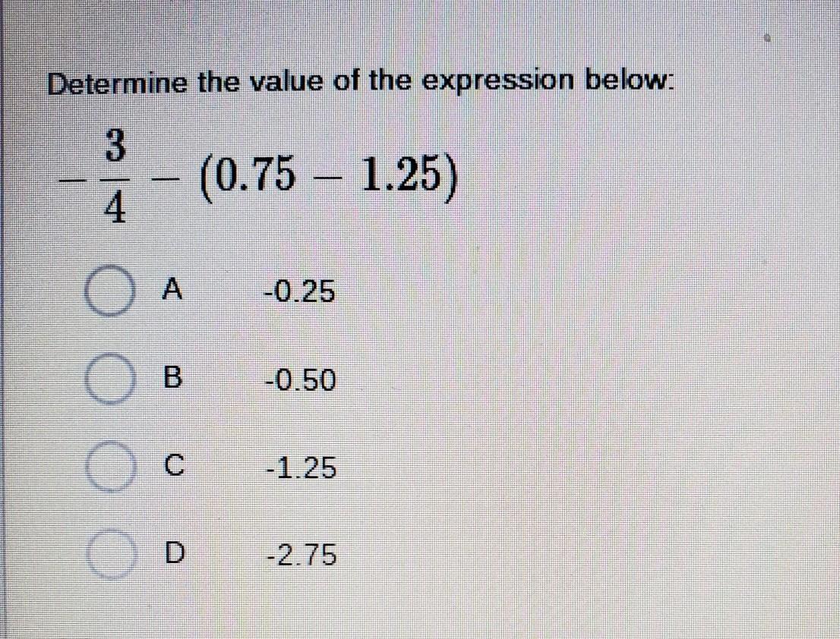Select radio button for option A
Image resolution: width=840 pixels, height=639 pixels.
109,290
